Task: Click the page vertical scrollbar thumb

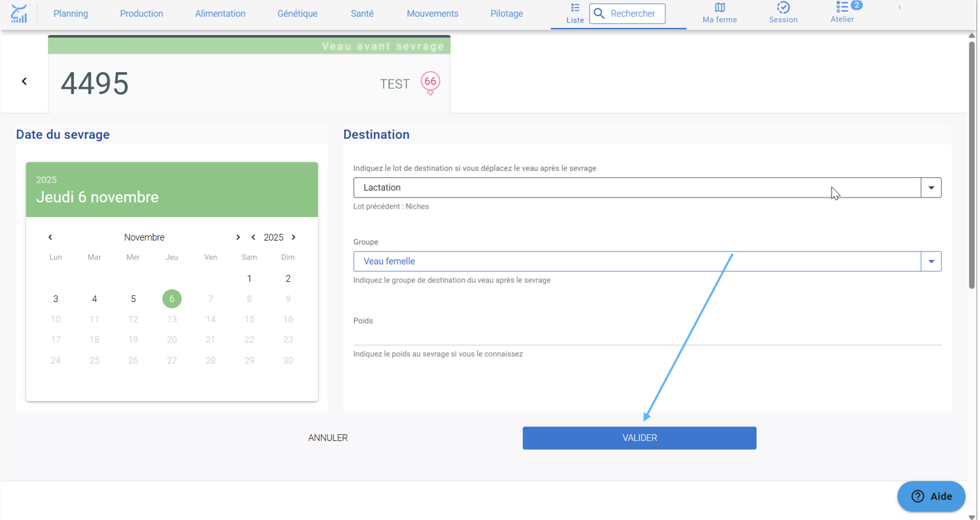Action: 972,164
